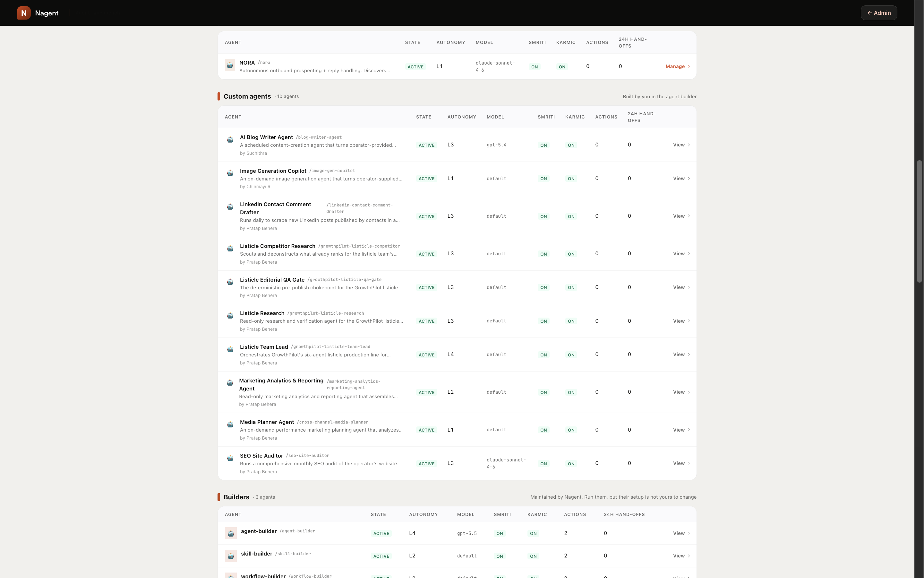View the skill-builder agent

pos(681,556)
